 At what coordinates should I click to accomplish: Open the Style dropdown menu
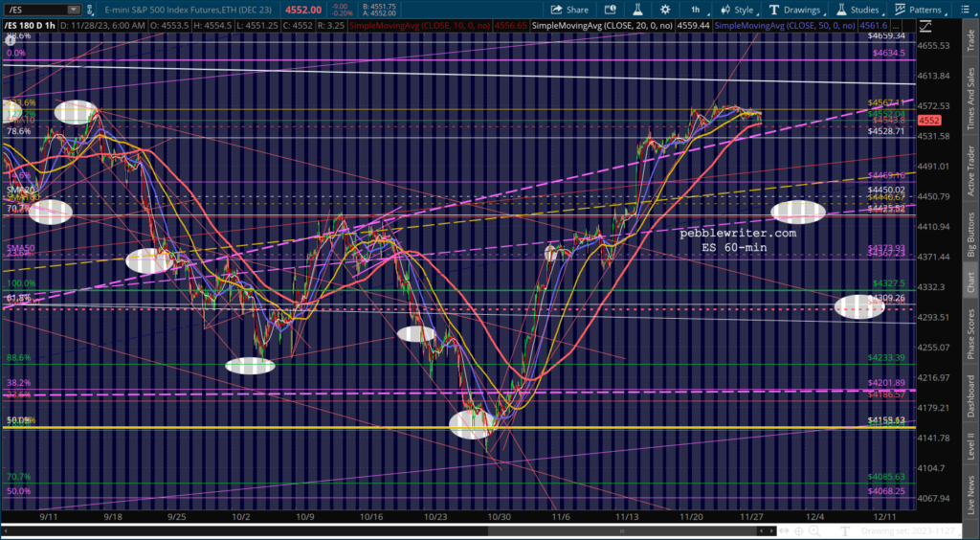click(x=738, y=10)
